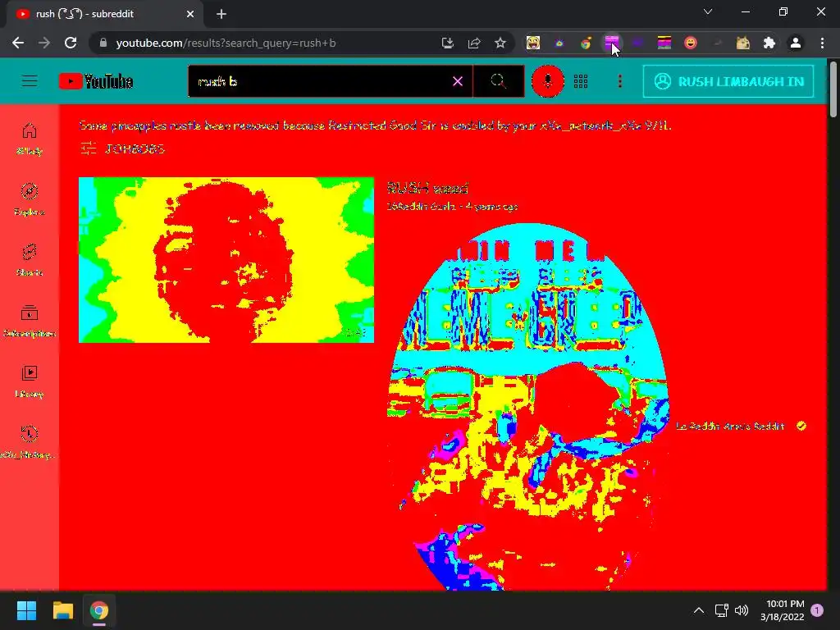Open the Le Reddit Army channel name link
The image size is (840, 630).
730,426
